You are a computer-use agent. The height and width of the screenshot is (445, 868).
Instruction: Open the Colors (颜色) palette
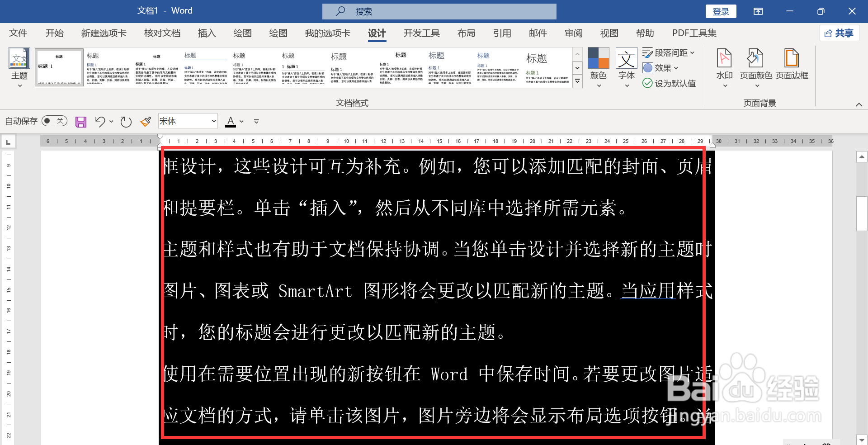(x=599, y=67)
